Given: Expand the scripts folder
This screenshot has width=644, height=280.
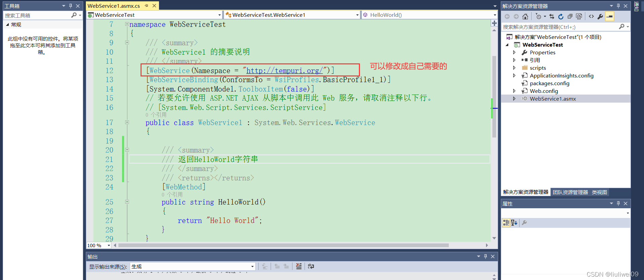Looking at the screenshot, I should pyautogui.click(x=514, y=68).
